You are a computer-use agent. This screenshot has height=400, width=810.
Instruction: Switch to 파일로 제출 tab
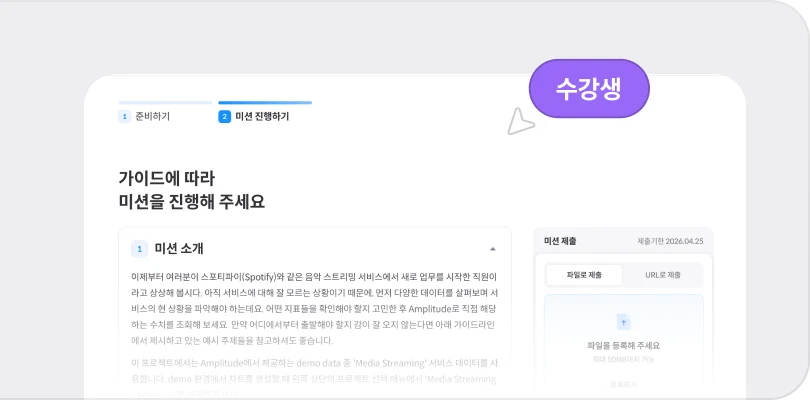(584, 275)
